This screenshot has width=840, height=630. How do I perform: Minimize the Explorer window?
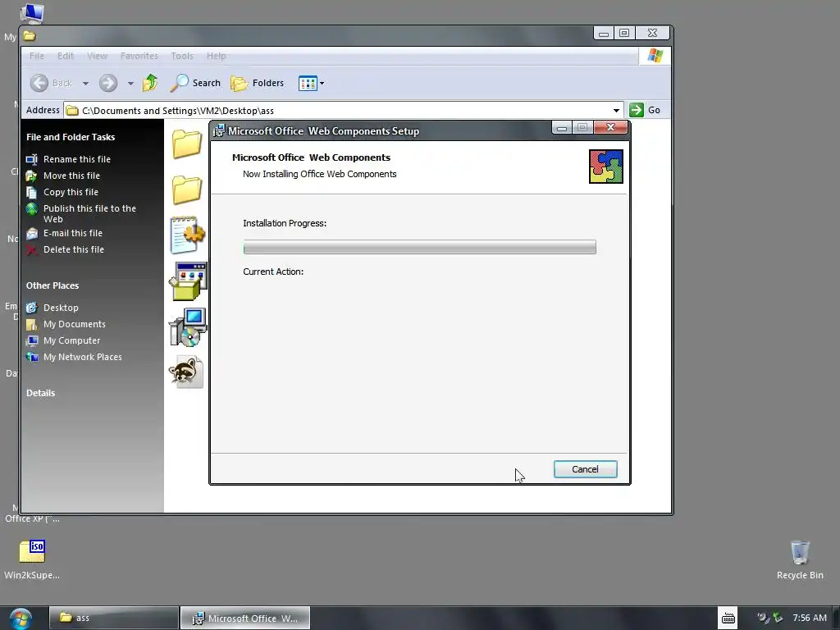click(x=604, y=33)
